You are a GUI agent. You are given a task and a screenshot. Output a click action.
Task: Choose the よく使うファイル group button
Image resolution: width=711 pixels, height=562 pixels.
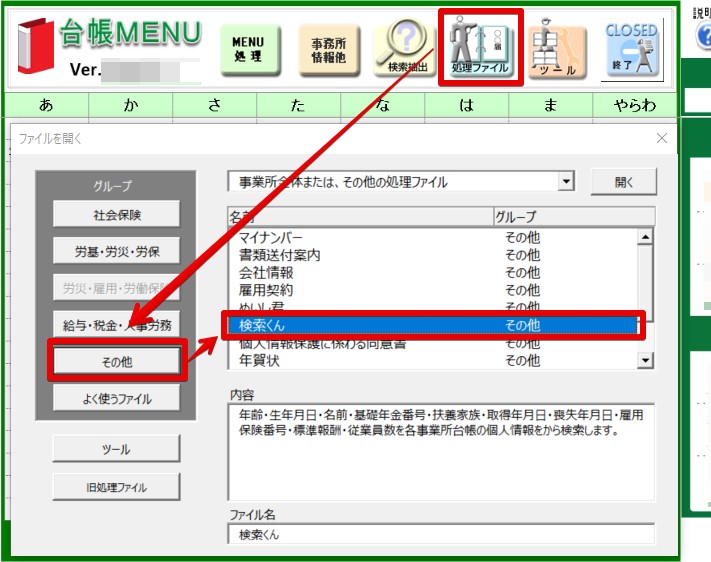(x=117, y=399)
